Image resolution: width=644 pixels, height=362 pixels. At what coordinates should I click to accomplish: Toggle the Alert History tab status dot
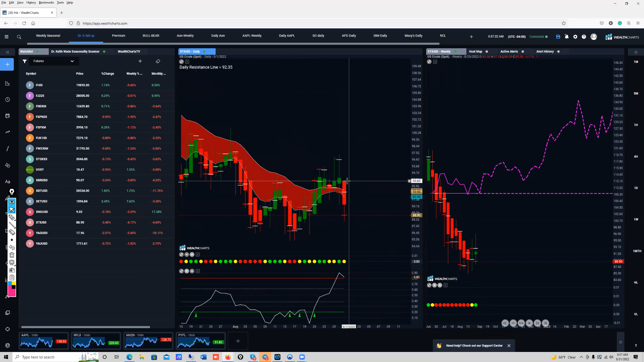tap(558, 52)
